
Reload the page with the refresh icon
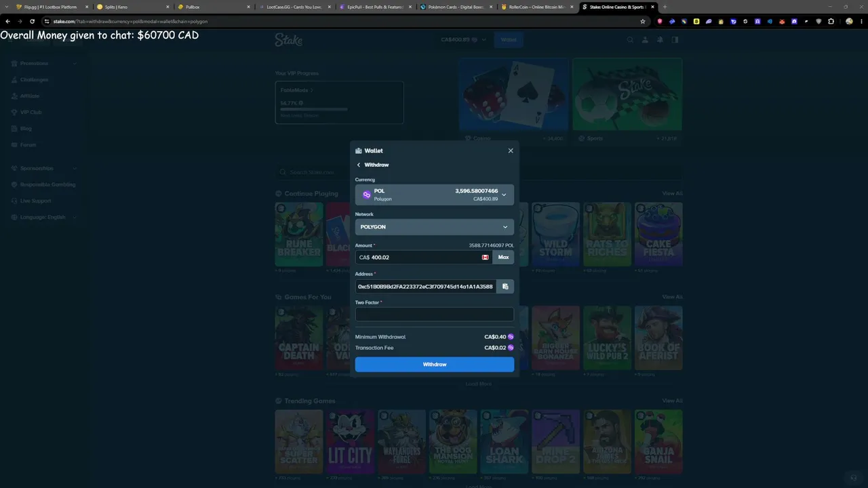32,21
